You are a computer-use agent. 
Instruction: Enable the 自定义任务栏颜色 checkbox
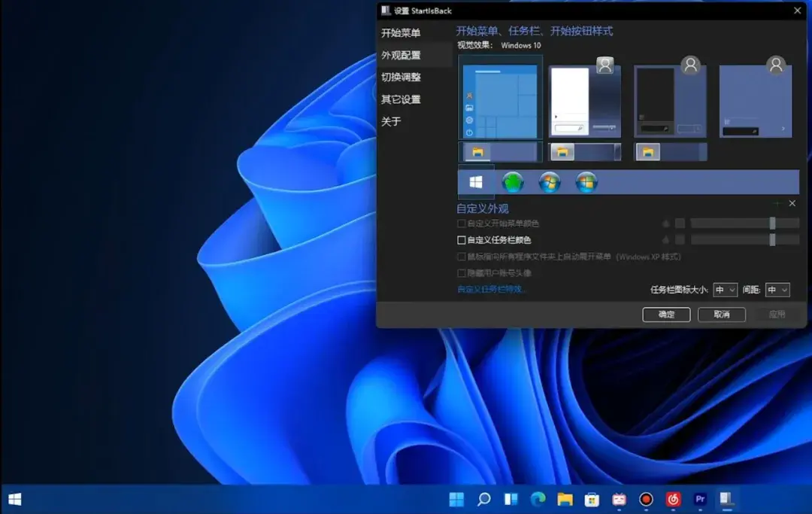click(460, 239)
